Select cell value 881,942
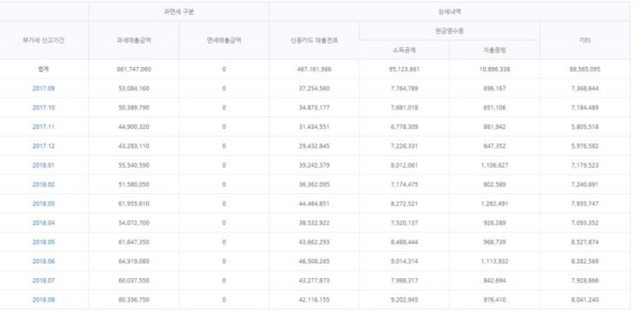The image size is (644, 313). tap(494, 127)
